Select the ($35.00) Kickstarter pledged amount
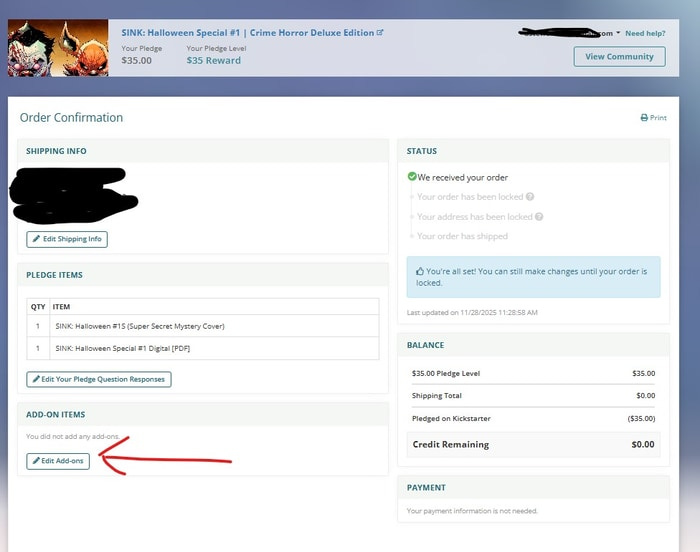Screen dimensions: 700x552 coord(642,419)
